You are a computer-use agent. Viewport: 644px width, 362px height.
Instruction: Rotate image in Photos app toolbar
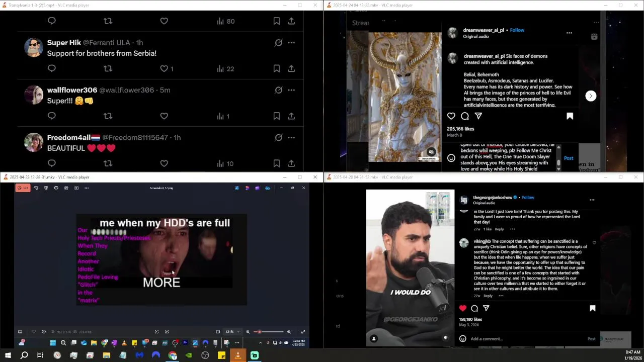36,188
